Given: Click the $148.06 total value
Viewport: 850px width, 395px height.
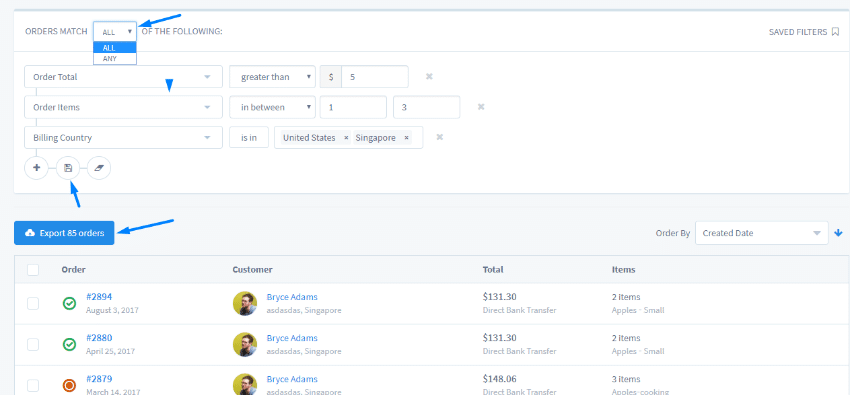Looking at the screenshot, I should pyautogui.click(x=499, y=379).
